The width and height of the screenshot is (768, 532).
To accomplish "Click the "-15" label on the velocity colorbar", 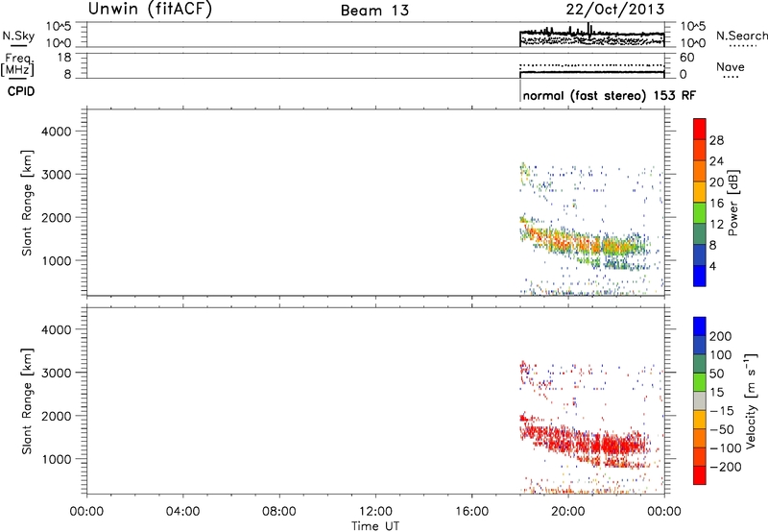I will click(x=722, y=411).
